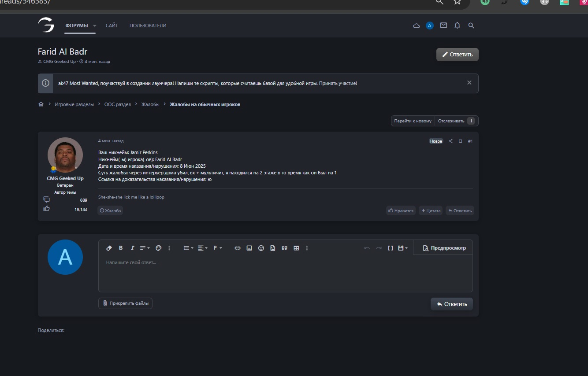
Task: Expand the list options dropdown
Action: [x=188, y=248]
